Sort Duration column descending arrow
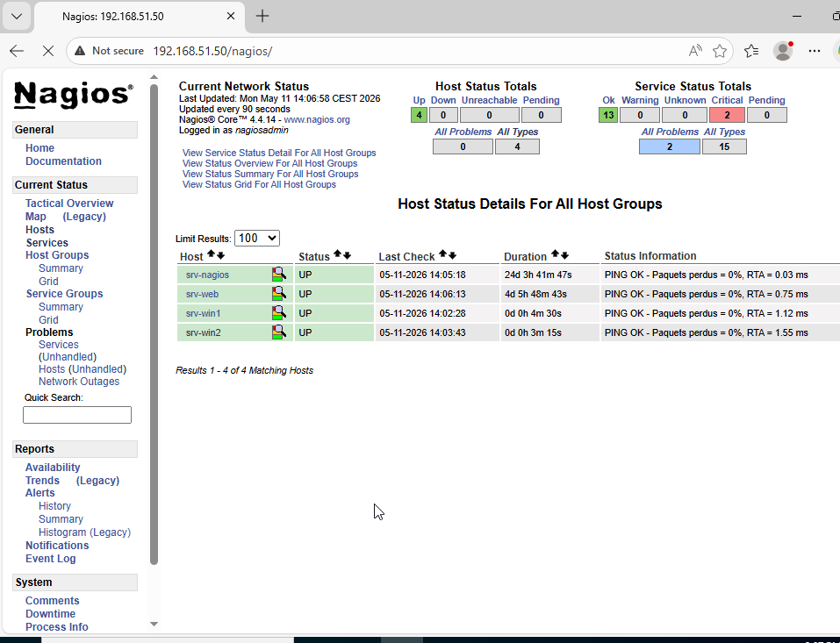This screenshot has height=643, width=840. coord(564,255)
